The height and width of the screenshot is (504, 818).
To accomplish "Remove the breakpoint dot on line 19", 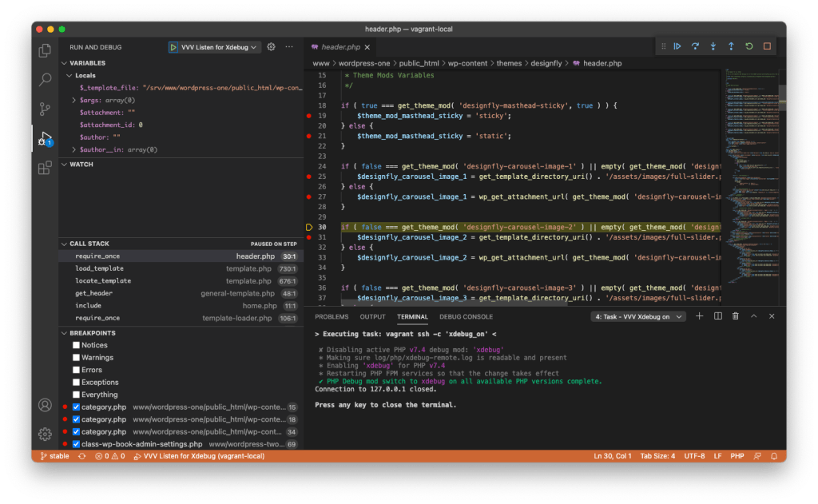I will (x=309, y=116).
